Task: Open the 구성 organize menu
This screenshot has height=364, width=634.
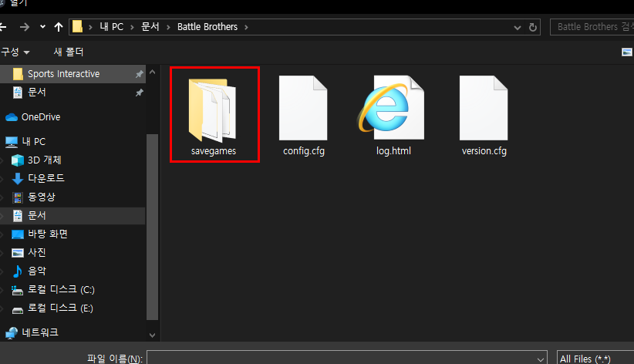Action: coord(15,52)
